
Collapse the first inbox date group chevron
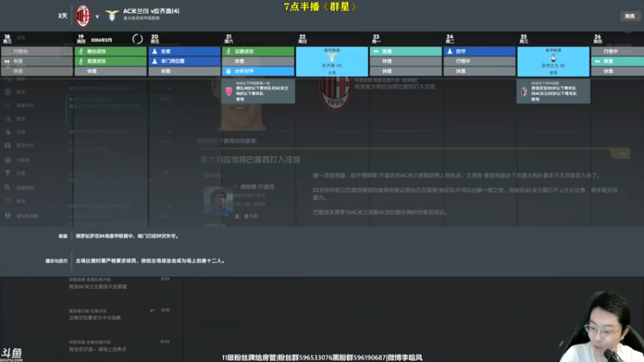[x=169, y=88]
